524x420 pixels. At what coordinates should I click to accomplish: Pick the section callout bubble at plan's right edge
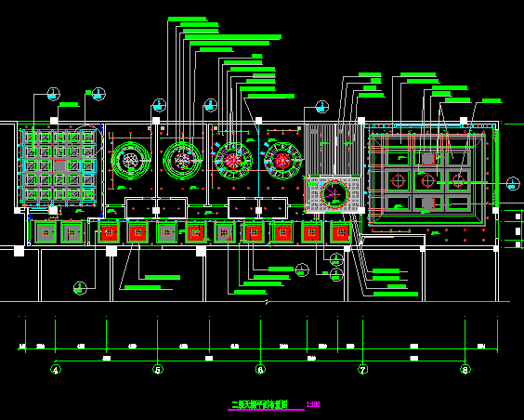click(513, 184)
